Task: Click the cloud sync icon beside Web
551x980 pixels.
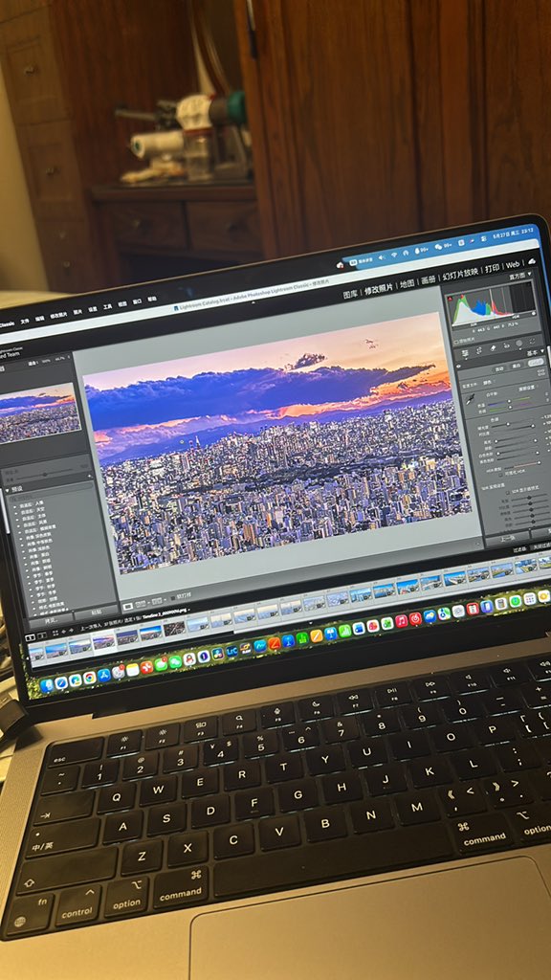Action: tap(532, 261)
